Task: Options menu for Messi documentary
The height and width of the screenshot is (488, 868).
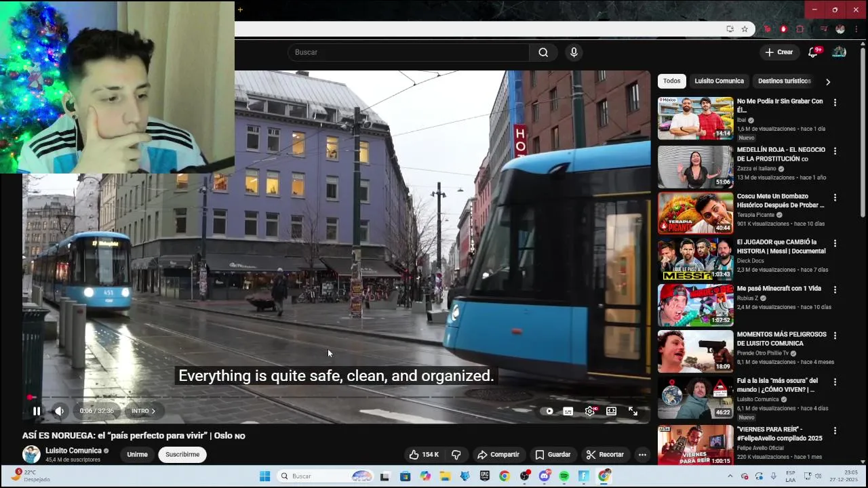Action: 835,243
